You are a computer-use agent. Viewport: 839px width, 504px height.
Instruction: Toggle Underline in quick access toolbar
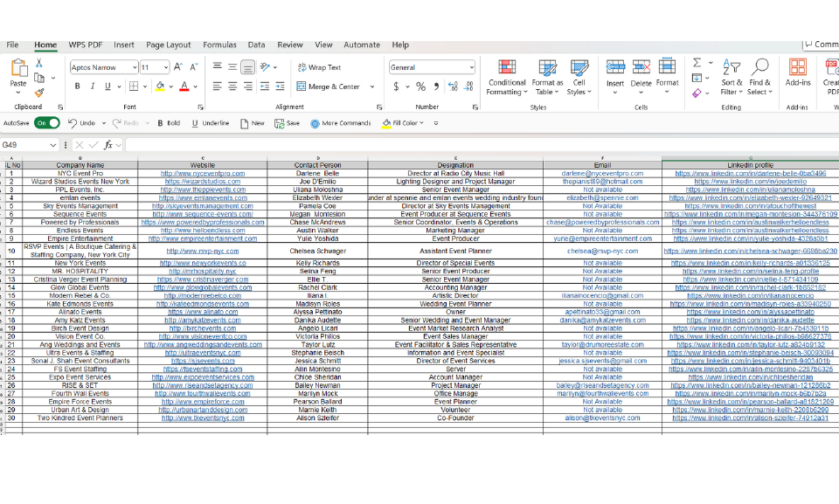click(x=211, y=123)
